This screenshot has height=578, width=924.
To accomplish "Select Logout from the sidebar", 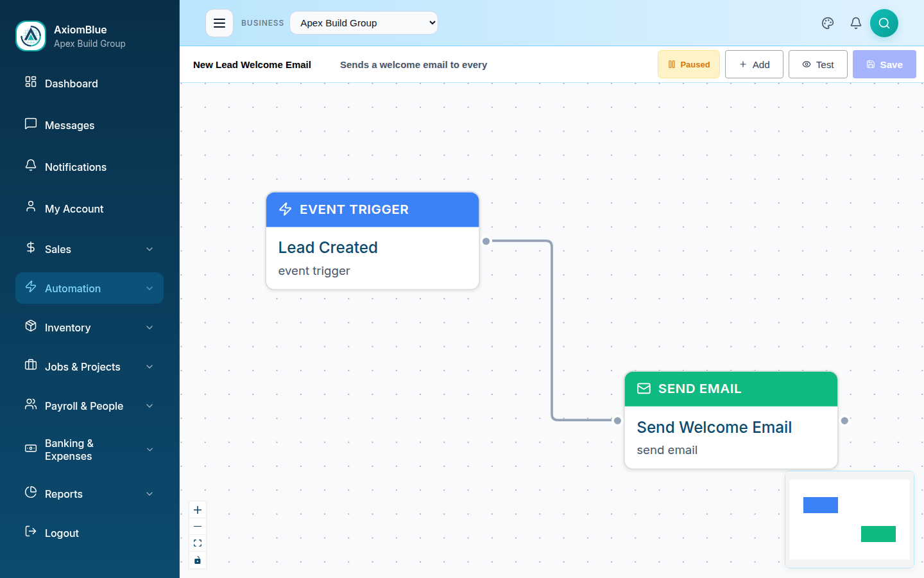I will 89,533.
